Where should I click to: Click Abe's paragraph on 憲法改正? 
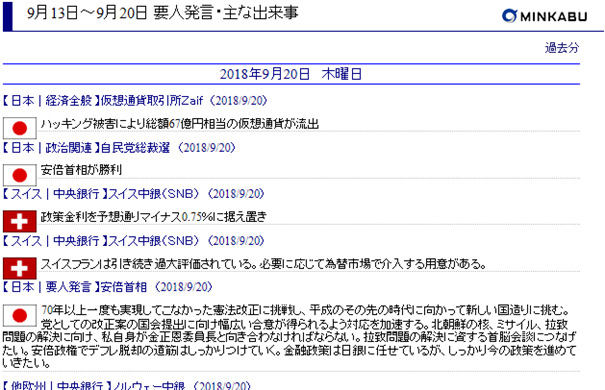click(x=289, y=336)
